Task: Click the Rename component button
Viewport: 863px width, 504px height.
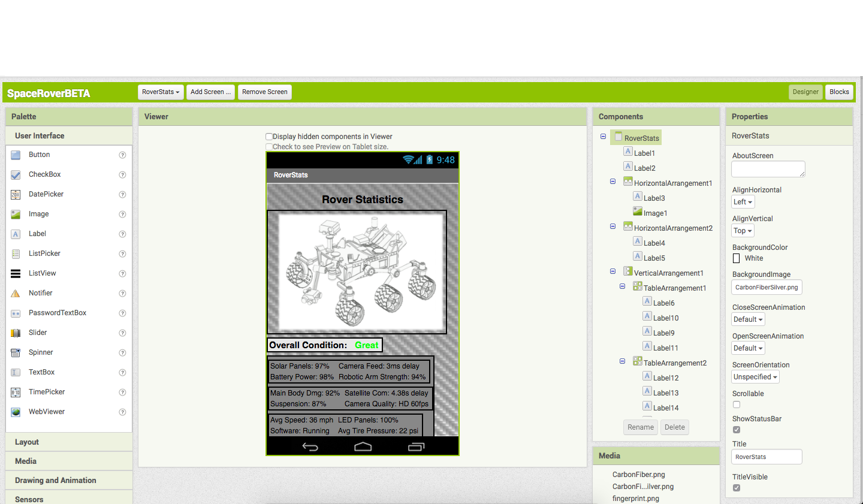Action: pyautogui.click(x=641, y=427)
